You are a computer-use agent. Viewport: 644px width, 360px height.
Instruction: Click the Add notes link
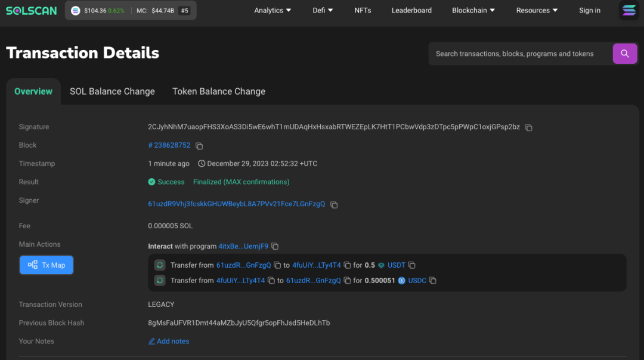(x=169, y=342)
